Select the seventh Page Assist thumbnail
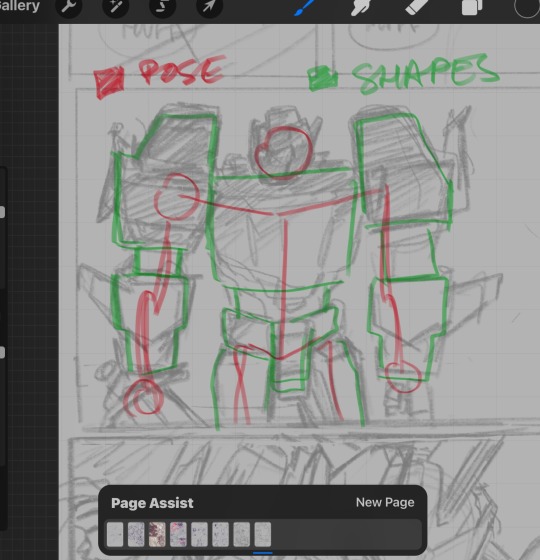The height and width of the screenshot is (560, 540). [241, 534]
